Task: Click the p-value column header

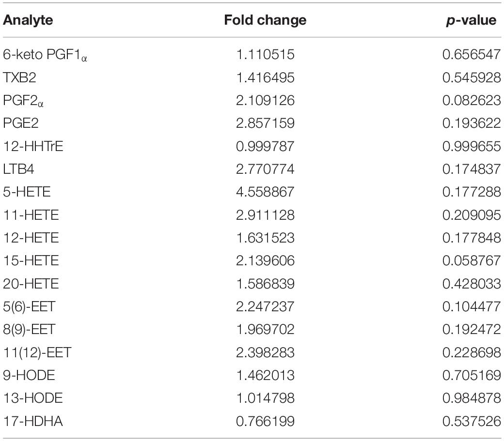Action: click(471, 20)
